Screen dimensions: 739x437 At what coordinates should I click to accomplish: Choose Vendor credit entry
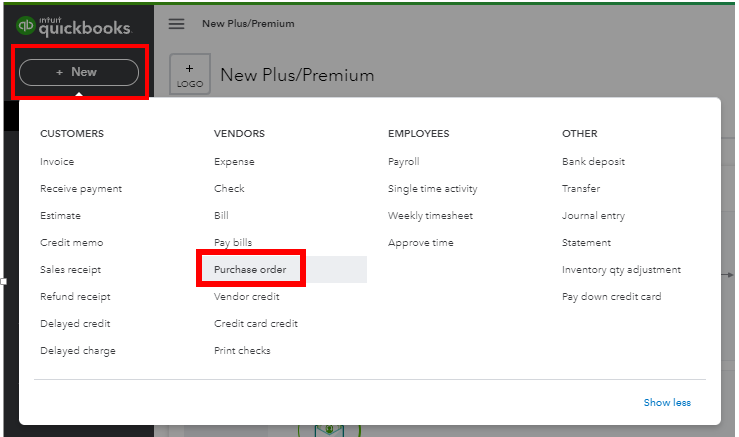point(246,297)
